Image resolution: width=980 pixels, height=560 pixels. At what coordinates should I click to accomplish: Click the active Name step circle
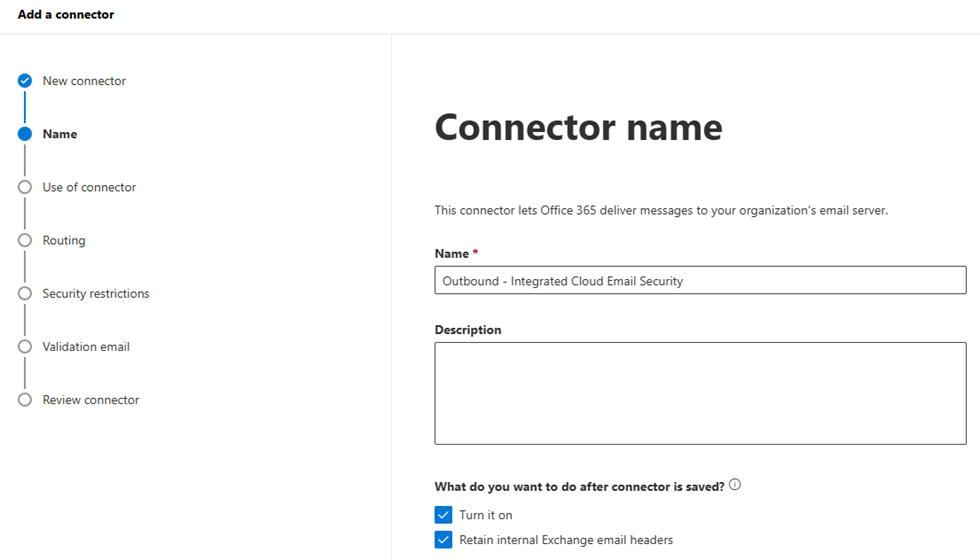pyautogui.click(x=25, y=134)
